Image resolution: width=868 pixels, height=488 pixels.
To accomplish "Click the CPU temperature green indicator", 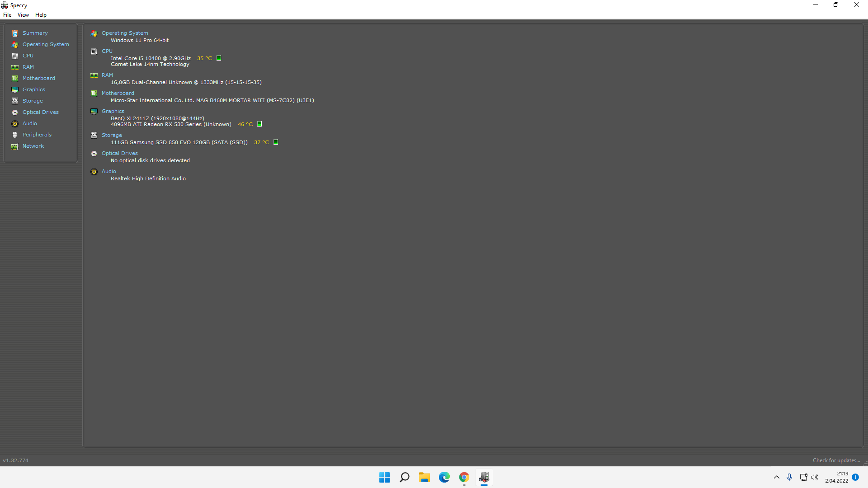I will tap(219, 58).
